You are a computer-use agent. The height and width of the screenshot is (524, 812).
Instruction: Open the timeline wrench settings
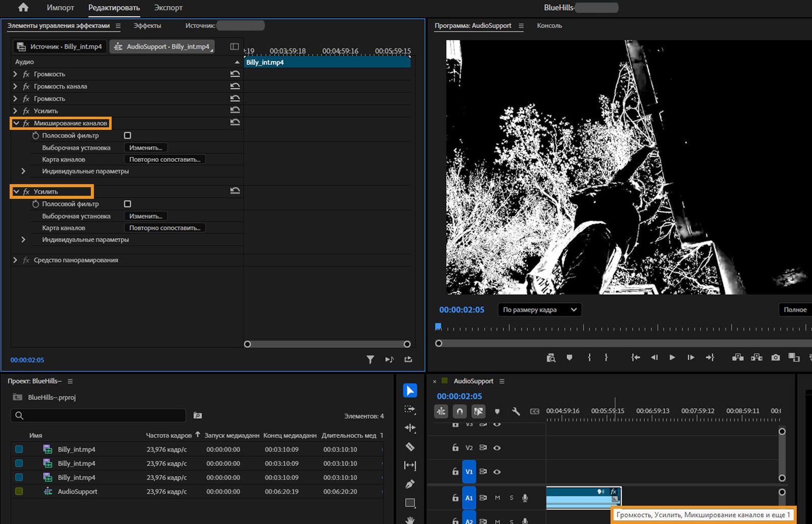(516, 411)
